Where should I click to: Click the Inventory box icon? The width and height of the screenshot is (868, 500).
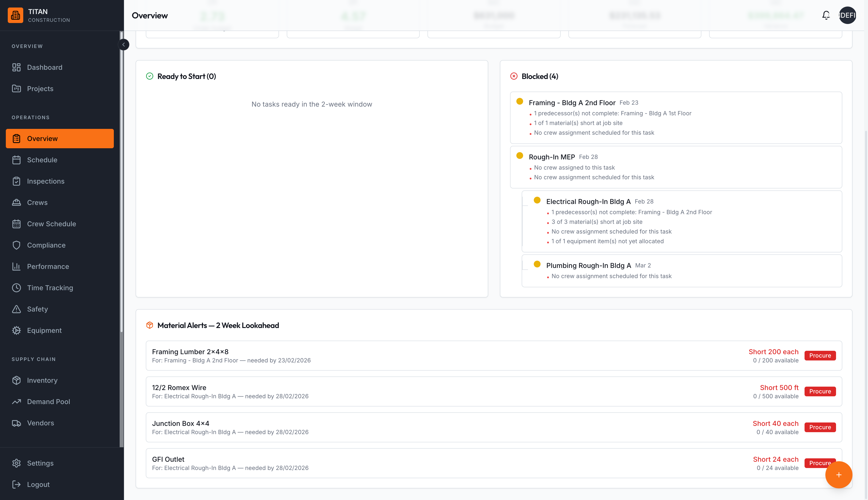[16, 380]
